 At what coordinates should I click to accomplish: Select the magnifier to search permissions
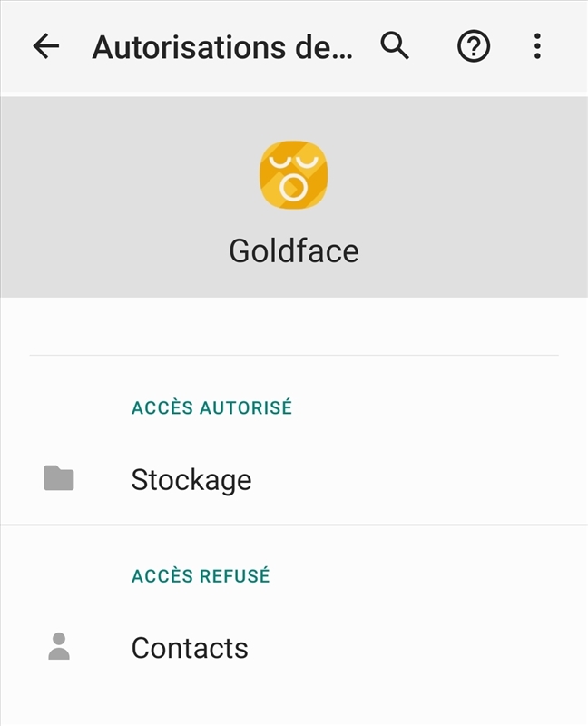pos(394,44)
